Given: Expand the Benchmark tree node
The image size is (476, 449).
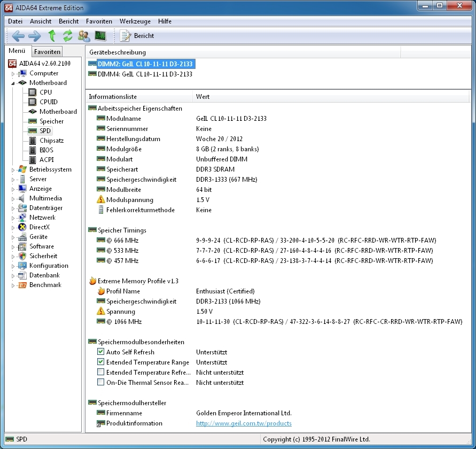Looking at the screenshot, I should 13,285.
